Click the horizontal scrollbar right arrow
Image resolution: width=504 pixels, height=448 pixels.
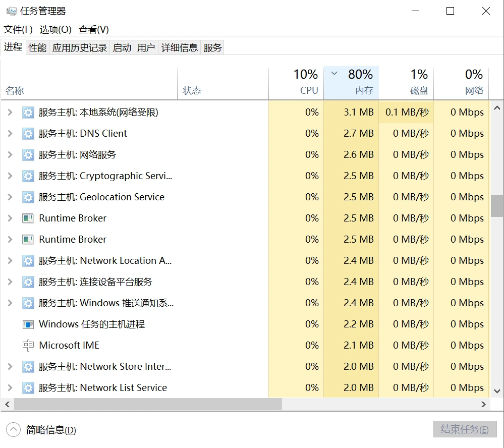point(483,404)
